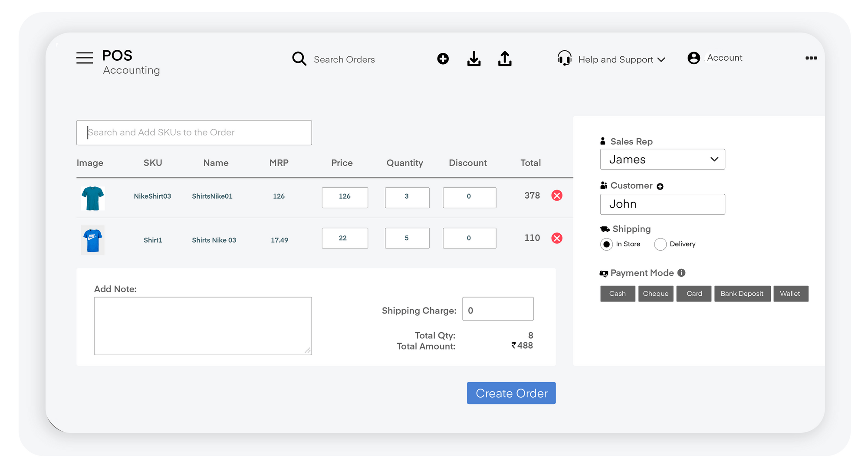
Task: Choose Delivery as the shipping method
Action: (x=660, y=244)
